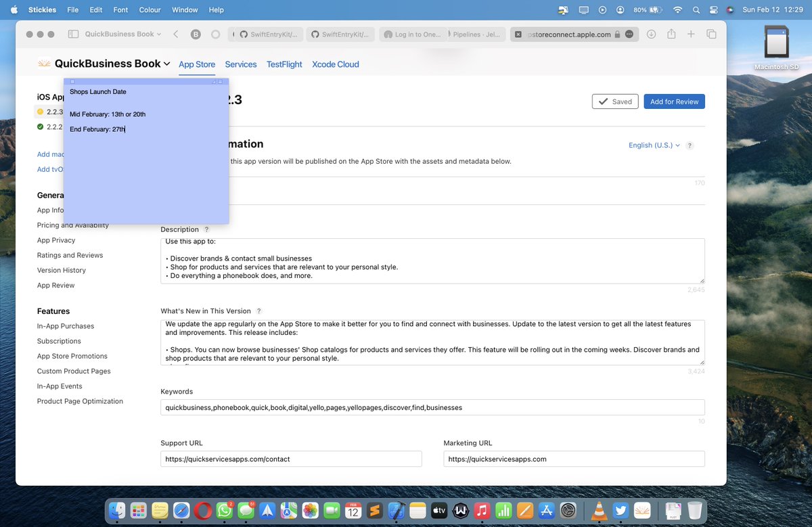Open Ratings and Reviews sidebar link
812x527 pixels.
[x=70, y=255]
